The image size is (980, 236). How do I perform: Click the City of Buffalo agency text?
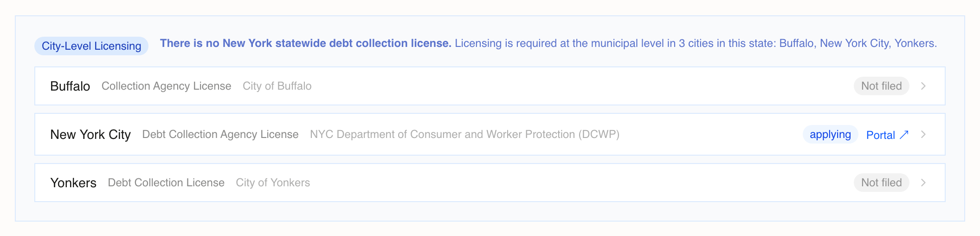pos(277,86)
